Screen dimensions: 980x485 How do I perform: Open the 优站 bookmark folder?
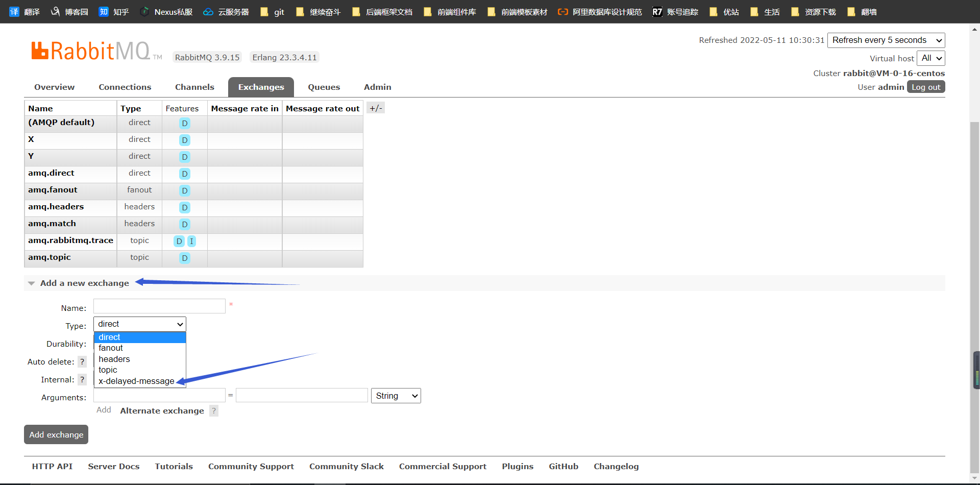724,12
